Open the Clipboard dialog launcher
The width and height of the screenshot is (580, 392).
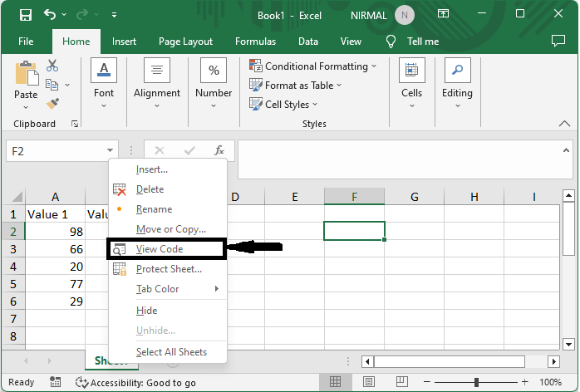pos(75,124)
